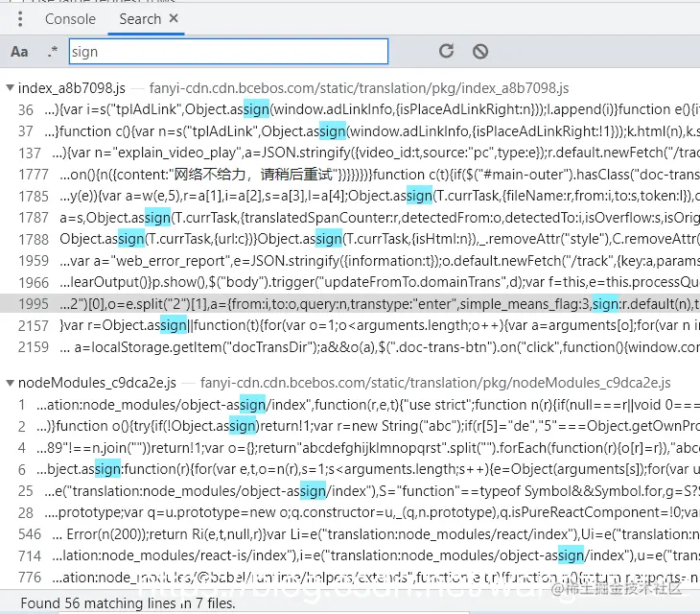The width and height of the screenshot is (700, 614).
Task: Open line 1777 result with Chinese content
Action: (x=350, y=175)
